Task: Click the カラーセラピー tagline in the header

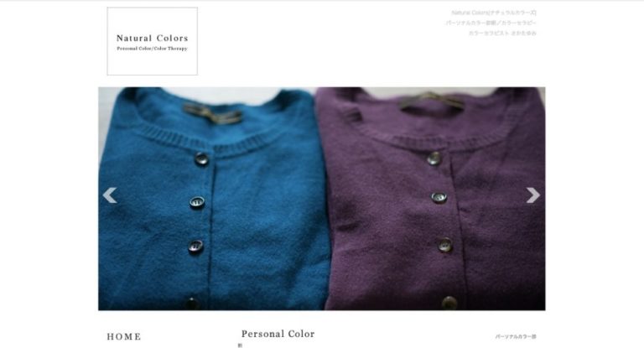Action: click(x=491, y=23)
